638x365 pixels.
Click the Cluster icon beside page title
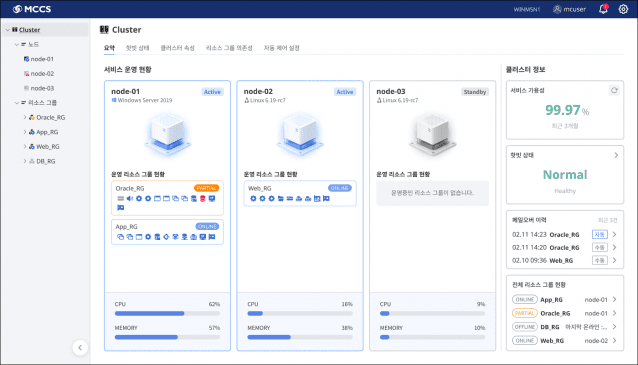[x=104, y=30]
